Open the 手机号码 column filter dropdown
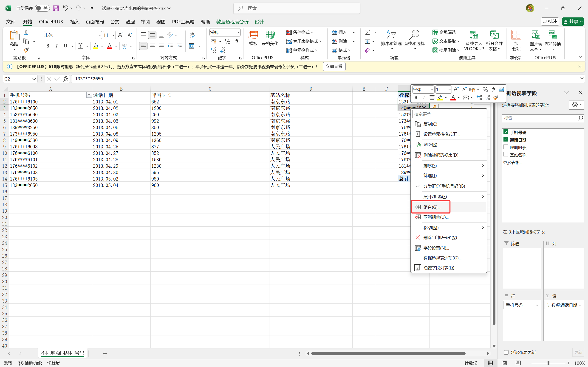This screenshot has width=588, height=367. point(89,95)
